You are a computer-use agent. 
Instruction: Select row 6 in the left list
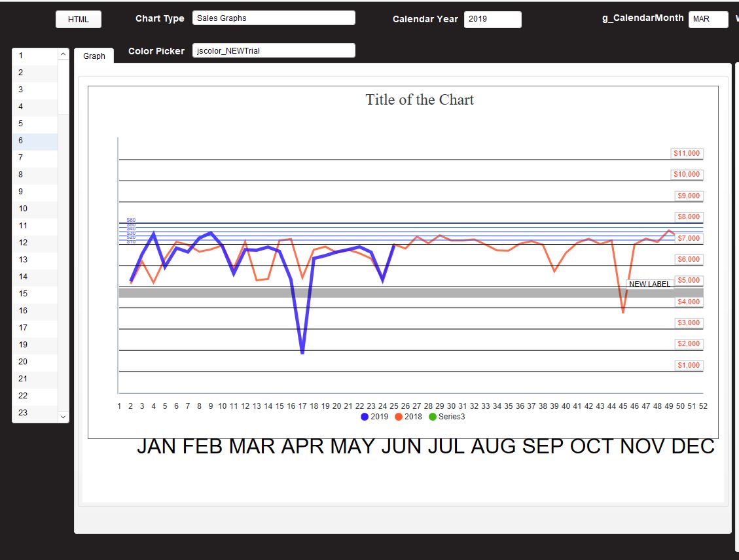click(34, 141)
